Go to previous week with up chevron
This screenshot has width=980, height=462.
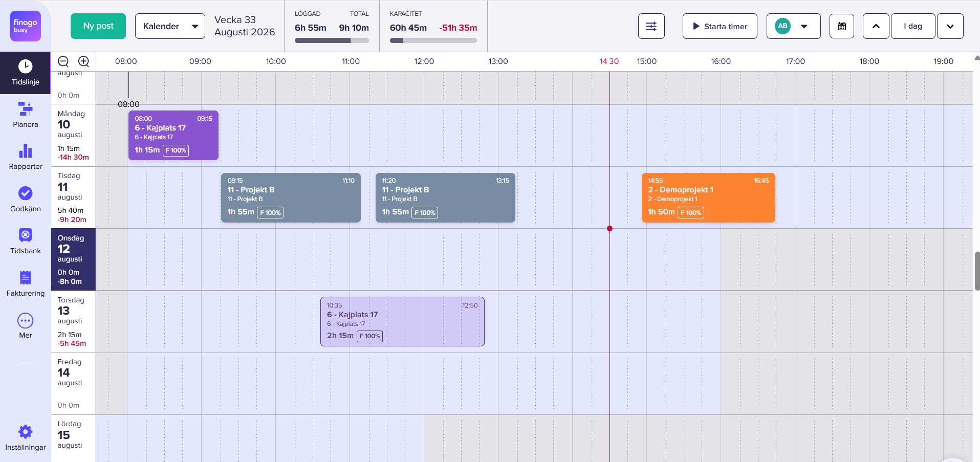pos(876,26)
